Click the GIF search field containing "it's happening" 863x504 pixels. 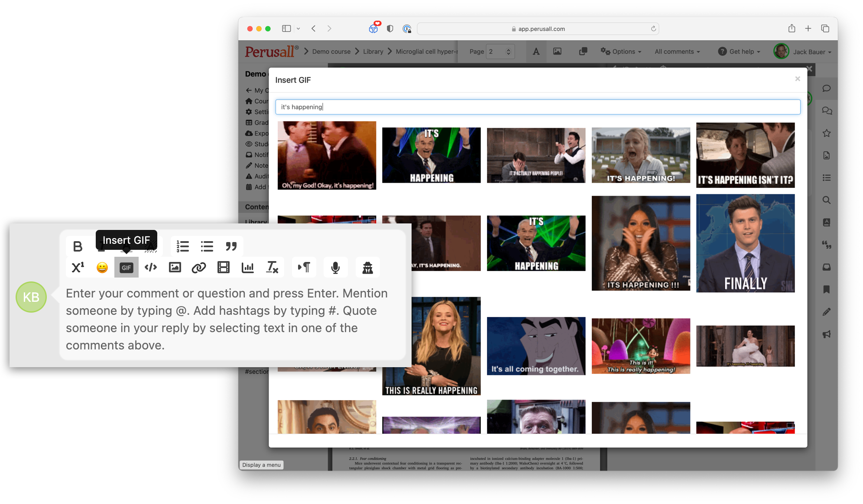(538, 107)
